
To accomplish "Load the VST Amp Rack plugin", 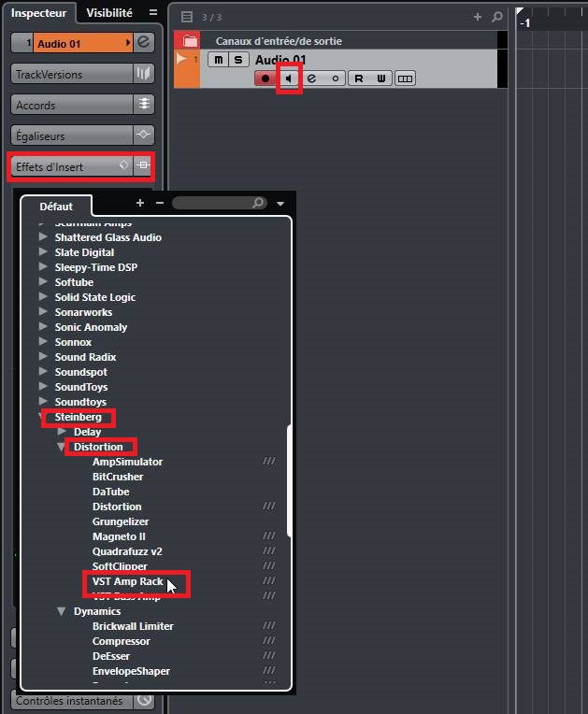I will coord(127,581).
